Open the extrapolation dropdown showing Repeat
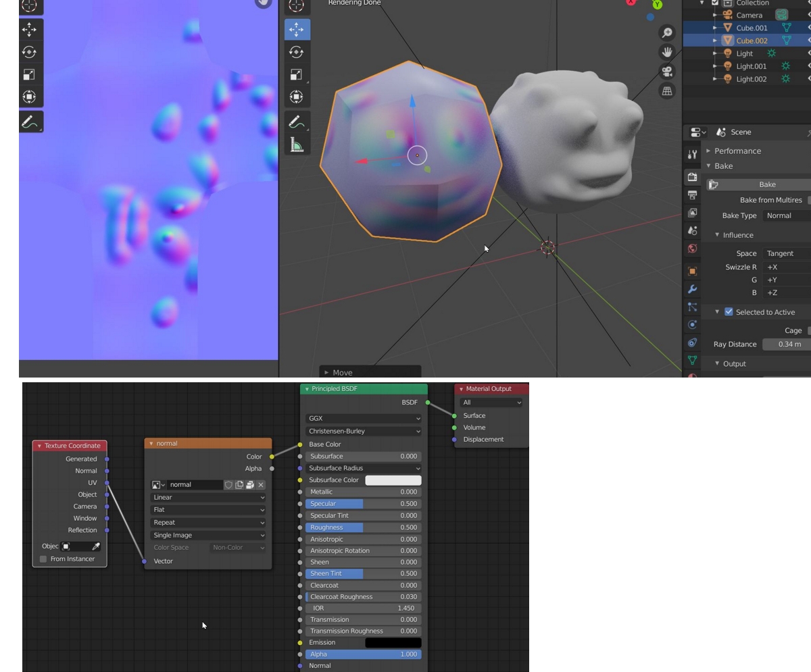Image resolution: width=811 pixels, height=672 pixels. (208, 522)
